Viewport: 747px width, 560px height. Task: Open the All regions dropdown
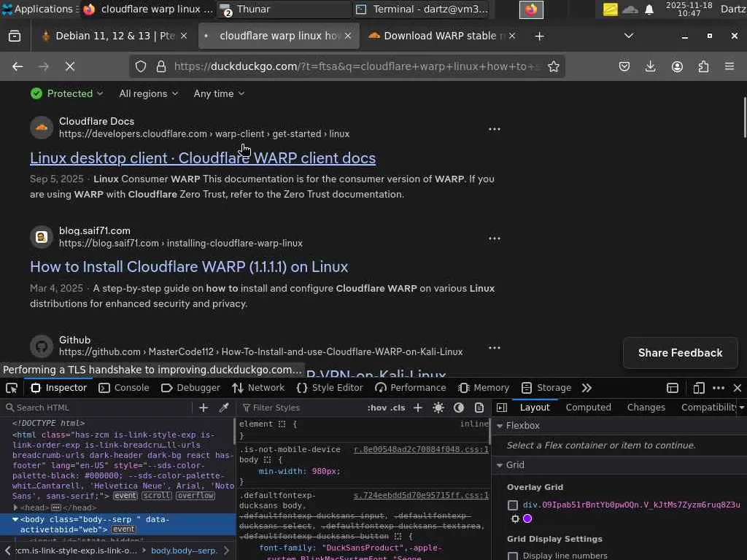[x=149, y=94]
